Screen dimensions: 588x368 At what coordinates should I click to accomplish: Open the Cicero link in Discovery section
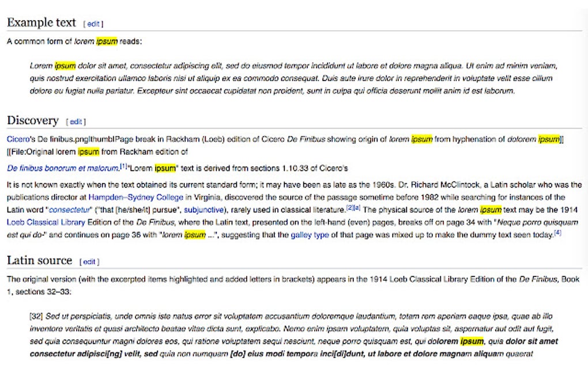click(18, 139)
